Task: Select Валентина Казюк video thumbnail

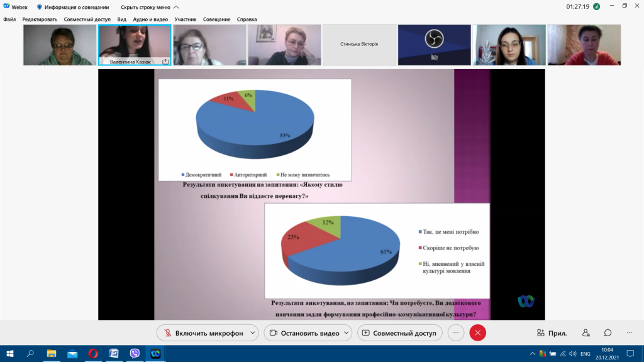Action: click(135, 45)
